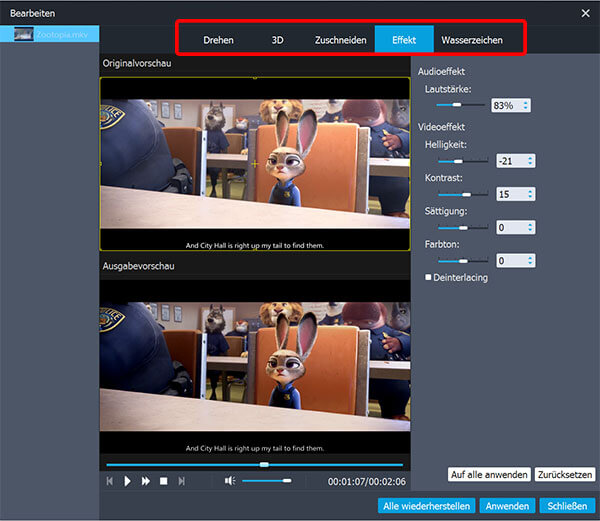This screenshot has height=521, width=600.
Task: Click the Helligkeit -21 value field
Action: 515,161
